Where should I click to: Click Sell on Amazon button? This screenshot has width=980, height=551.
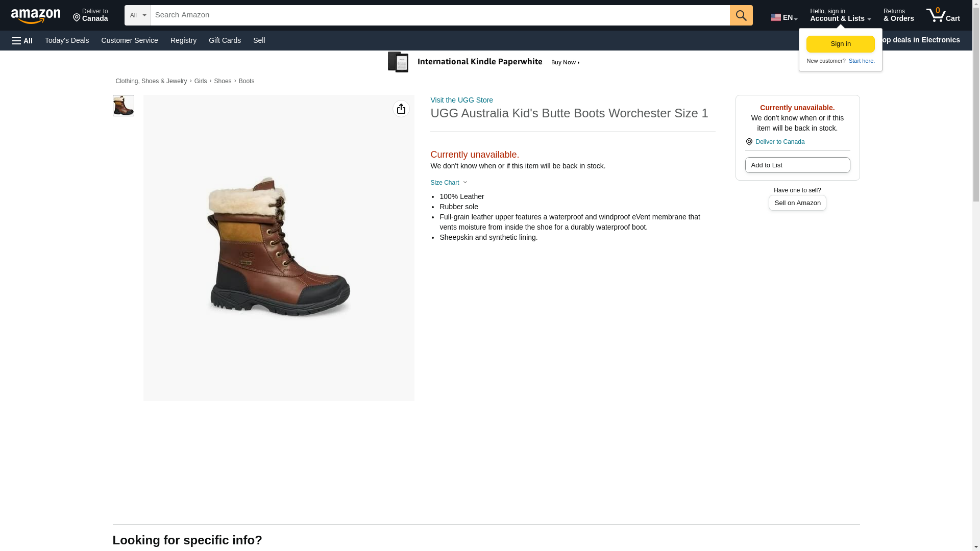pyautogui.click(x=797, y=203)
